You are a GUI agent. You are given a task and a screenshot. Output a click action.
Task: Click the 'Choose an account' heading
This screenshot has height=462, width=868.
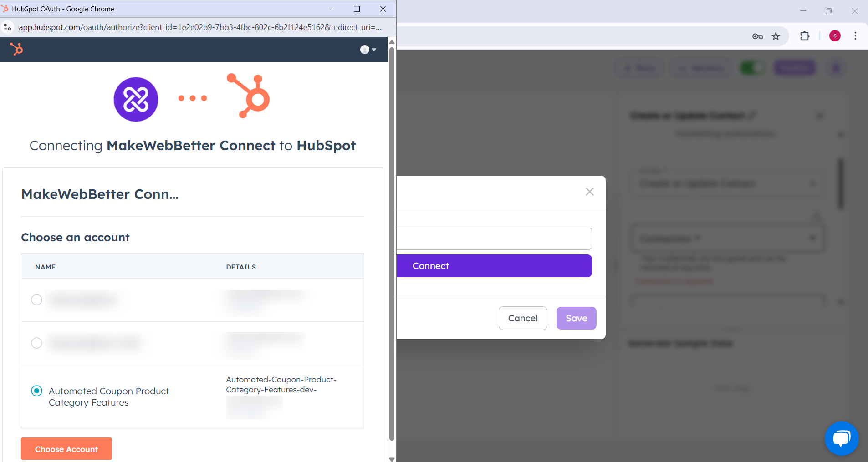click(x=76, y=238)
